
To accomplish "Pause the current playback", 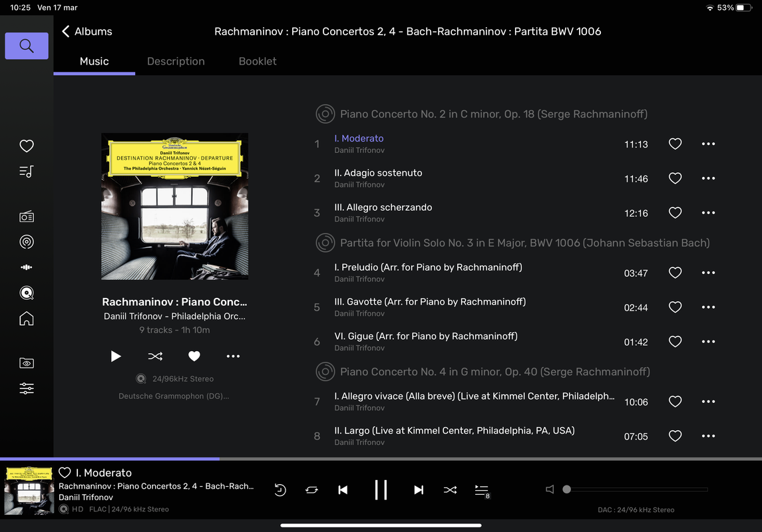I will [381, 489].
